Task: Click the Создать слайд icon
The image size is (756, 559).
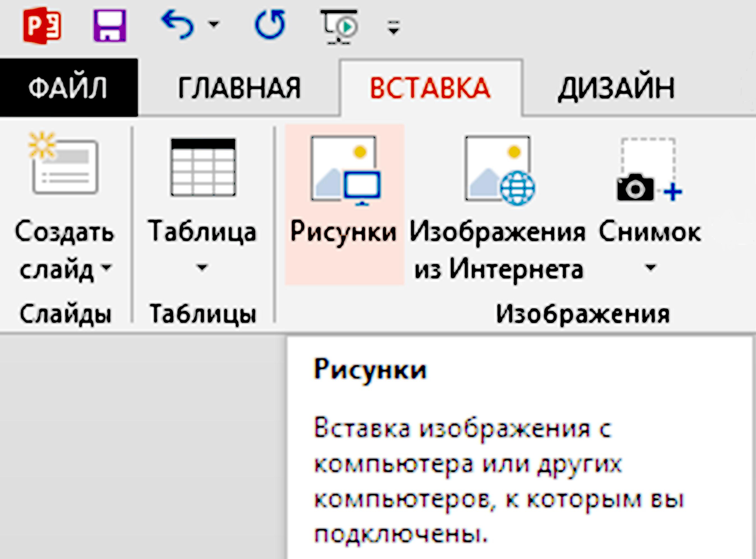Action: coord(64,163)
